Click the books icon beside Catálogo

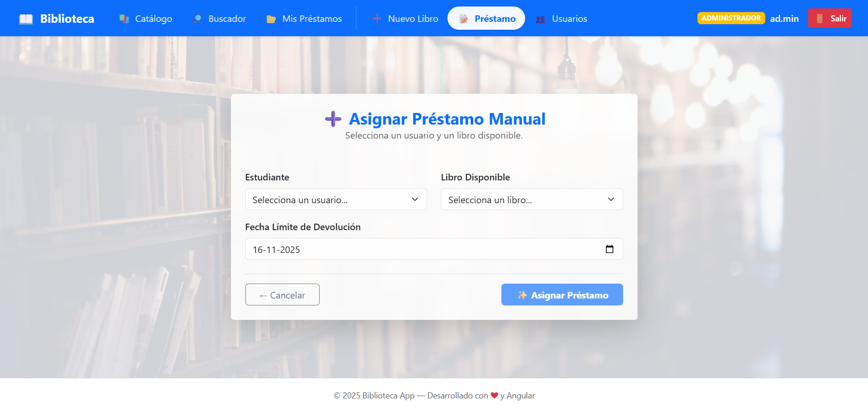[124, 19]
